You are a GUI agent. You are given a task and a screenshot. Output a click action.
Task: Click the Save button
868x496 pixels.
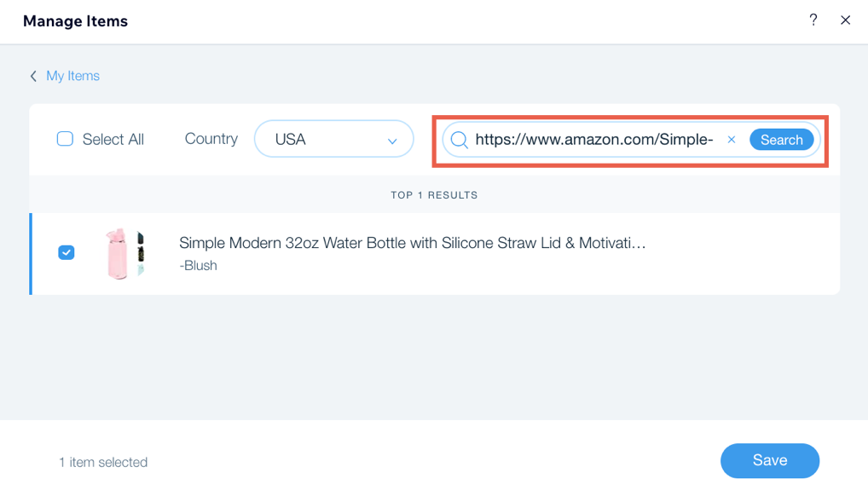(x=769, y=460)
